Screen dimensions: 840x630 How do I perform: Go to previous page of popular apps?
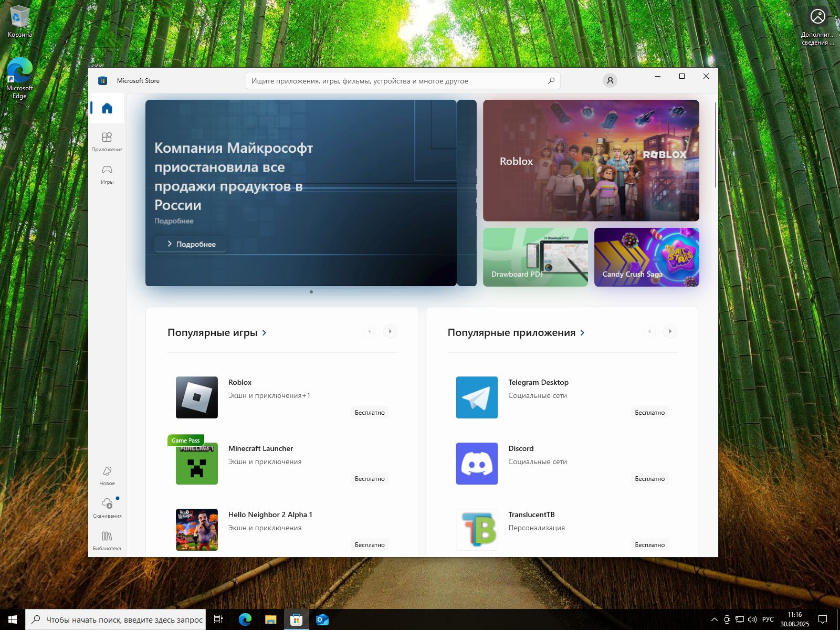[649, 331]
